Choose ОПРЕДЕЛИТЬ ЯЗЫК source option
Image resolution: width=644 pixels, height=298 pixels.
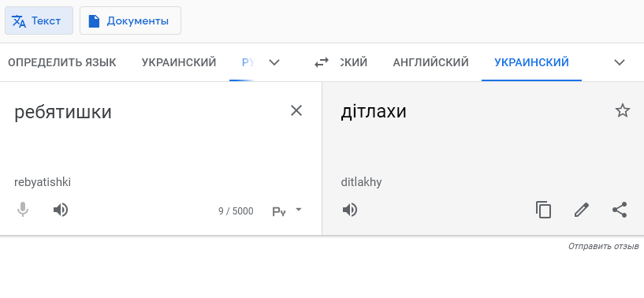62,62
